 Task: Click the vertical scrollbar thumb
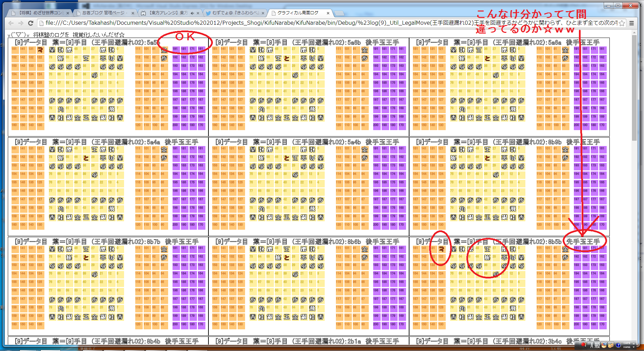click(635, 88)
